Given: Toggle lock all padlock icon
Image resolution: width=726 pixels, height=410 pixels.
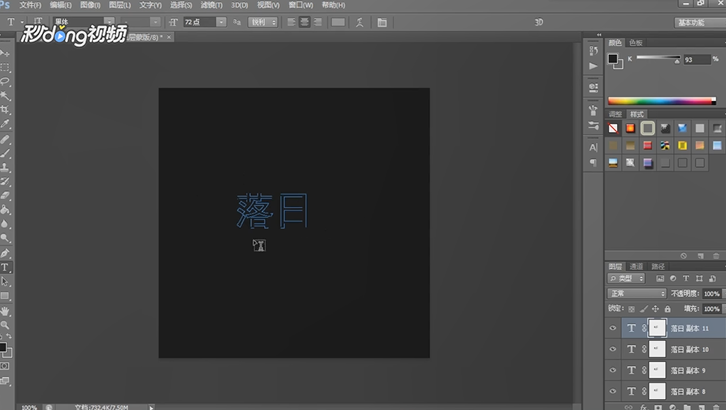Looking at the screenshot, I should coord(667,309).
